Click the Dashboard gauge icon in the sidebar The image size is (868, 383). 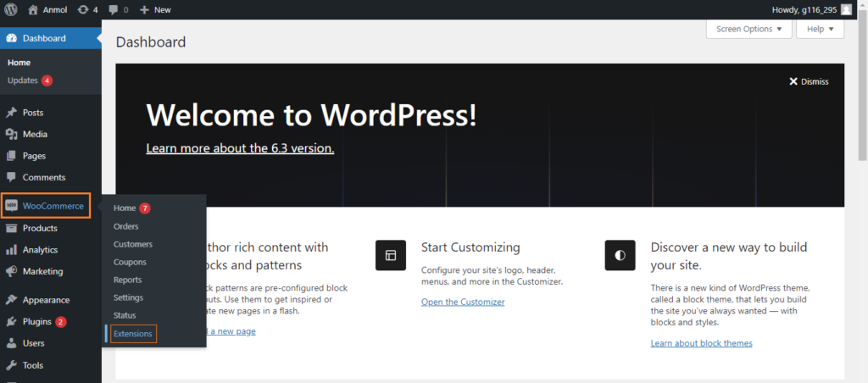point(12,38)
